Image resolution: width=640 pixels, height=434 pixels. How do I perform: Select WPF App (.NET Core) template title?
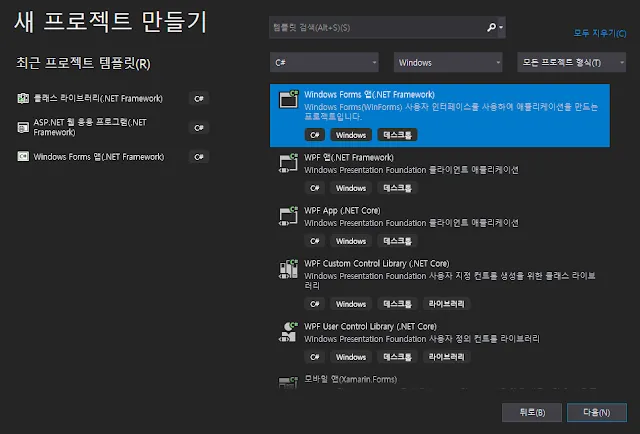click(x=342, y=211)
